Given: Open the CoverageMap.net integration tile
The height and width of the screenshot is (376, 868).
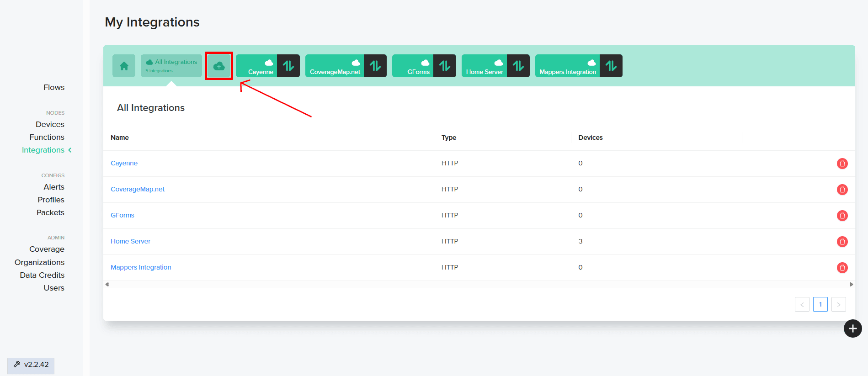Looking at the screenshot, I should tap(335, 66).
